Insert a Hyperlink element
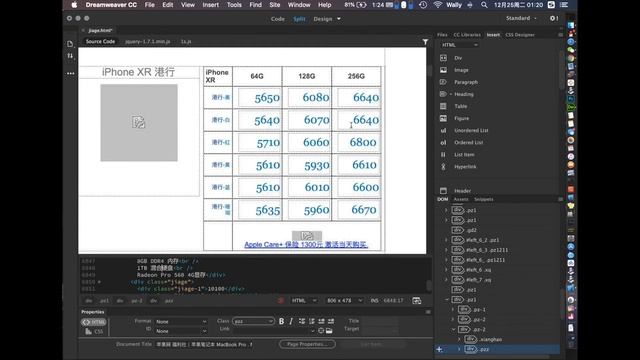The width and height of the screenshot is (640, 360). coord(465,167)
